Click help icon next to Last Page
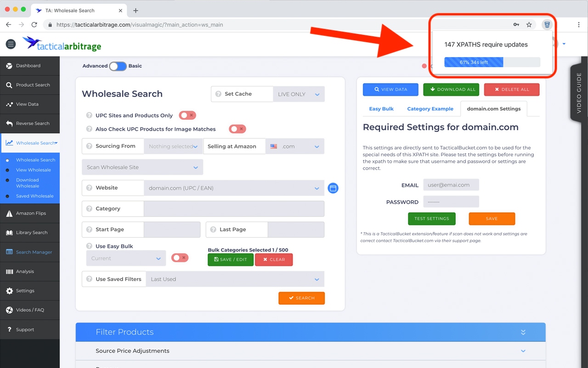The width and height of the screenshot is (588, 368). tap(213, 230)
